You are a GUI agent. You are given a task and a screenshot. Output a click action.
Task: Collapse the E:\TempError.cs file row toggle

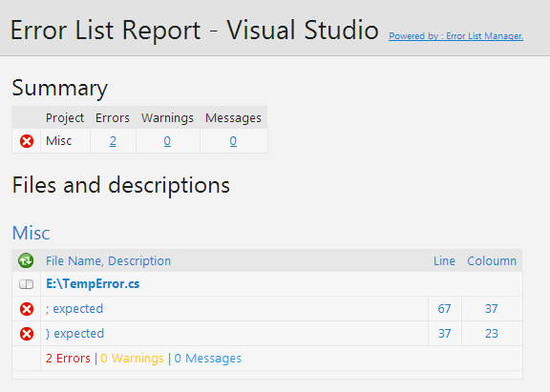point(27,284)
